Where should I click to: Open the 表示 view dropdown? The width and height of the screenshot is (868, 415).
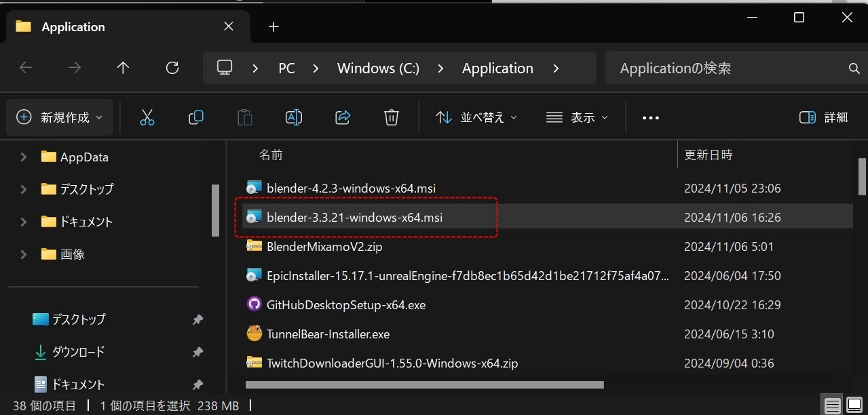click(x=577, y=117)
